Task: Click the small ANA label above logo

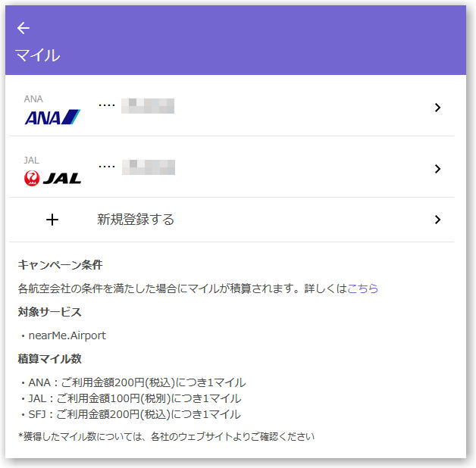Action: tap(33, 99)
